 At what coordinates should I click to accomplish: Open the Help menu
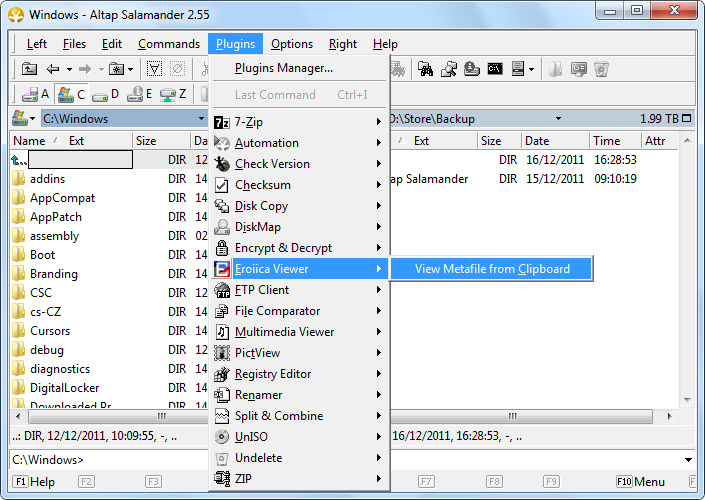385,44
